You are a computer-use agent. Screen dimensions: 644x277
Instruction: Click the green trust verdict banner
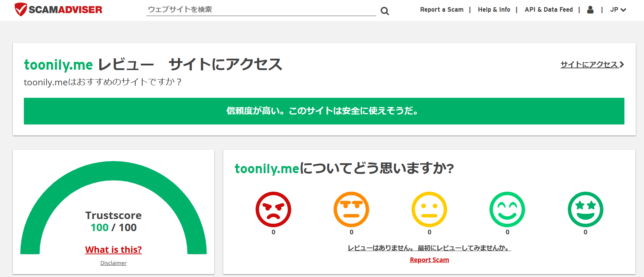pos(324,111)
